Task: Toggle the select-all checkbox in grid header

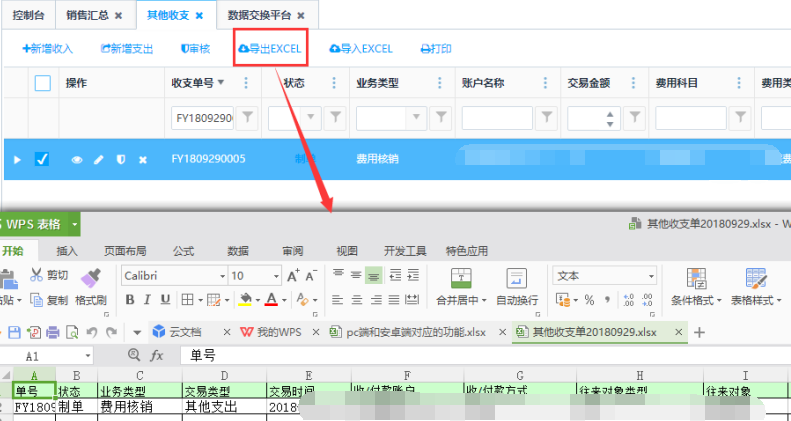Action: pos(42,83)
